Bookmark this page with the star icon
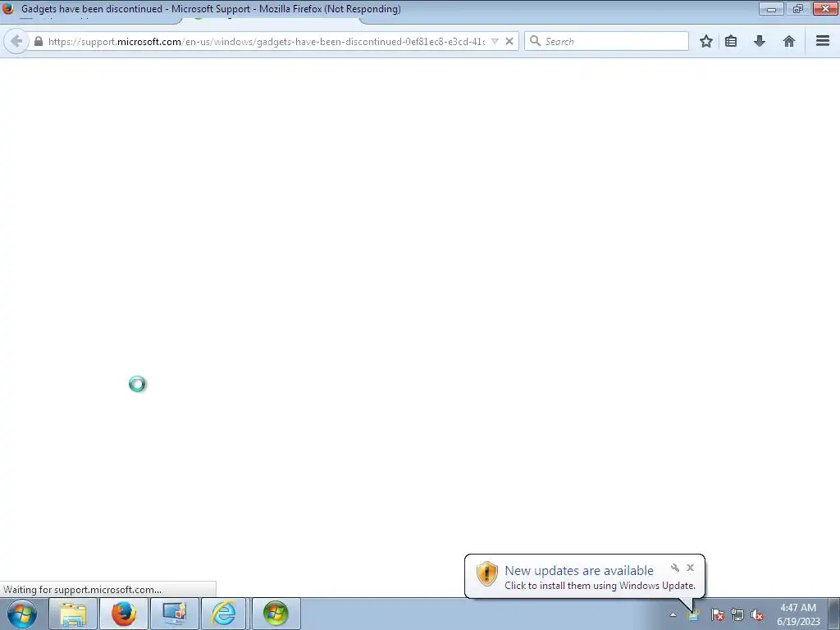This screenshot has height=630, width=840. [x=706, y=41]
